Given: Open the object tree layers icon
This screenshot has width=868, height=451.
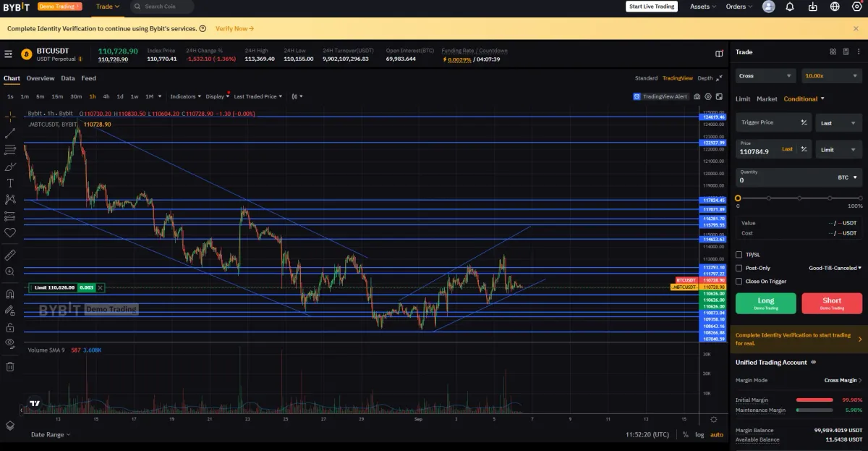Looking at the screenshot, I should pos(10,426).
